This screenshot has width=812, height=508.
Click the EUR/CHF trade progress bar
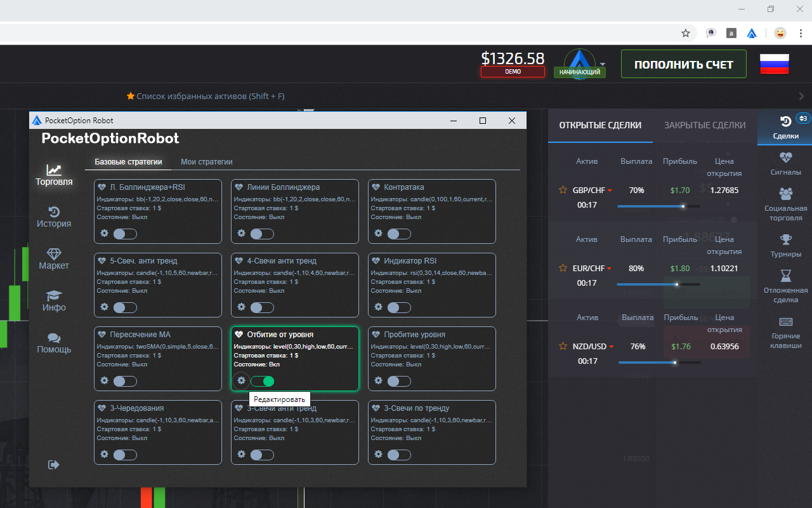658,284
